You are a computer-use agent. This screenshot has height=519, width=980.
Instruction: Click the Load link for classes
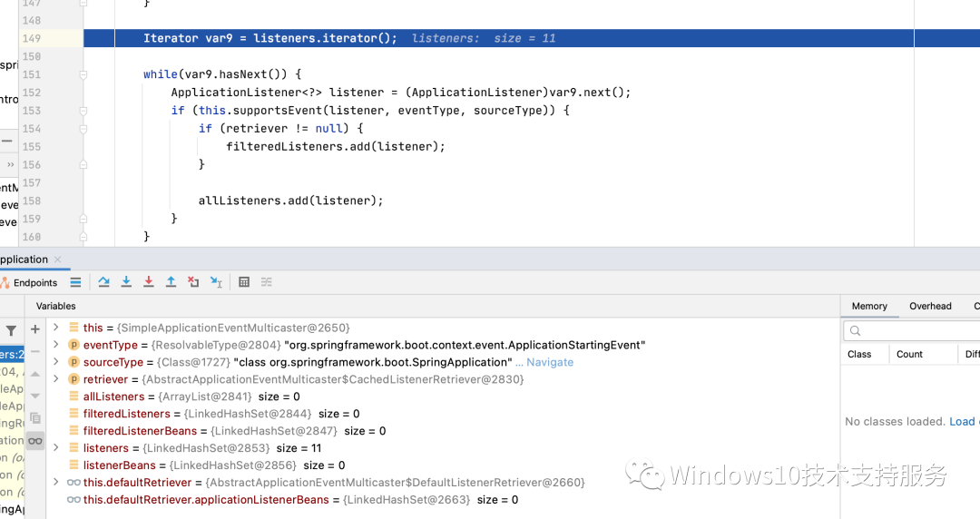pos(962,421)
